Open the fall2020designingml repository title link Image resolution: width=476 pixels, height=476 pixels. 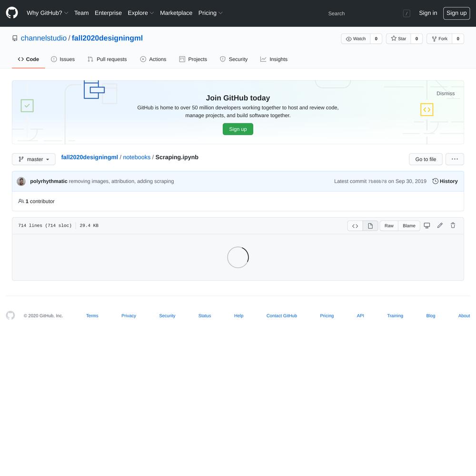[107, 38]
